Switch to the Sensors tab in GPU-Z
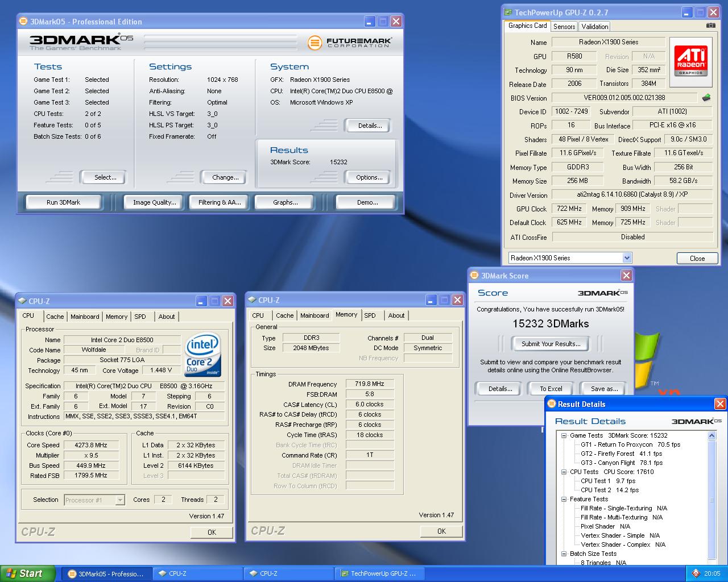Image resolution: width=728 pixels, height=582 pixels. coord(564,27)
